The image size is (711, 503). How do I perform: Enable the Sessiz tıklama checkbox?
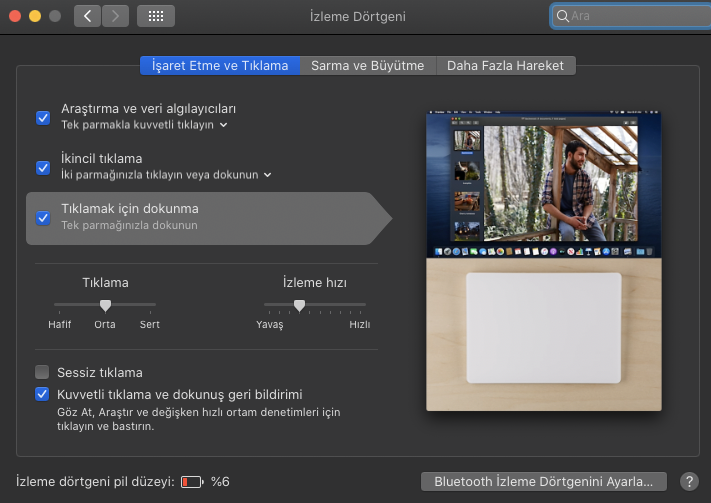tap(43, 372)
